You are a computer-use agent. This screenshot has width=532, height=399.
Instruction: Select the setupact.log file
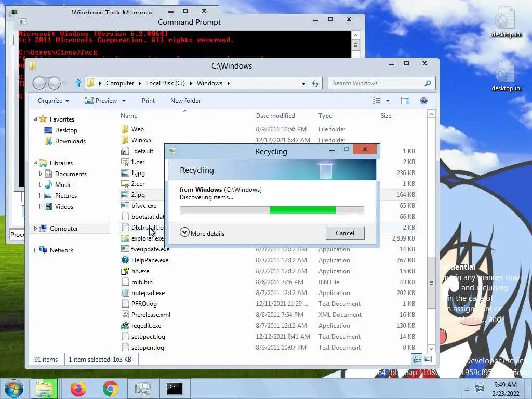[x=148, y=337]
